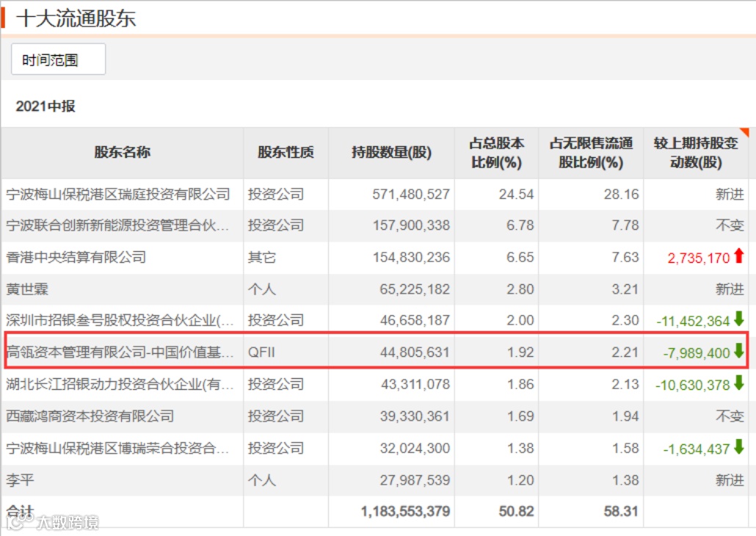
Task: Click the change value -11,452,364
Action: tap(694, 321)
